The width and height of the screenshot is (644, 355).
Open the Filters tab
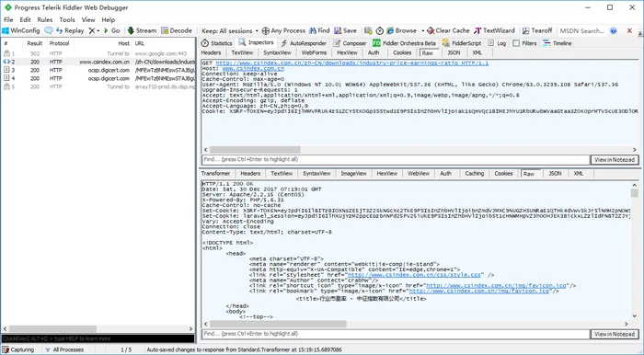coord(525,43)
